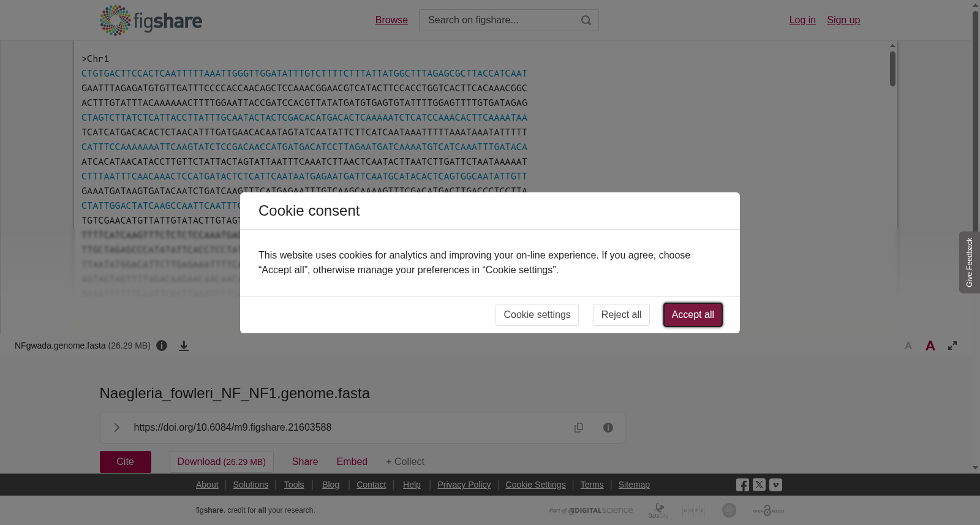Open Privacy Policy footer link
980x525 pixels.
tap(464, 485)
